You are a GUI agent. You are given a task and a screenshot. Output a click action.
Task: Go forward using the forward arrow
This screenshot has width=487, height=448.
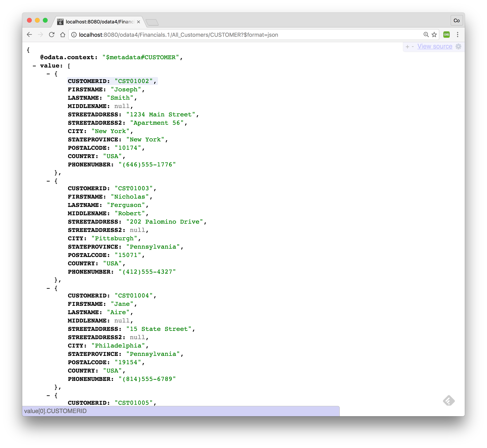[x=40, y=35]
